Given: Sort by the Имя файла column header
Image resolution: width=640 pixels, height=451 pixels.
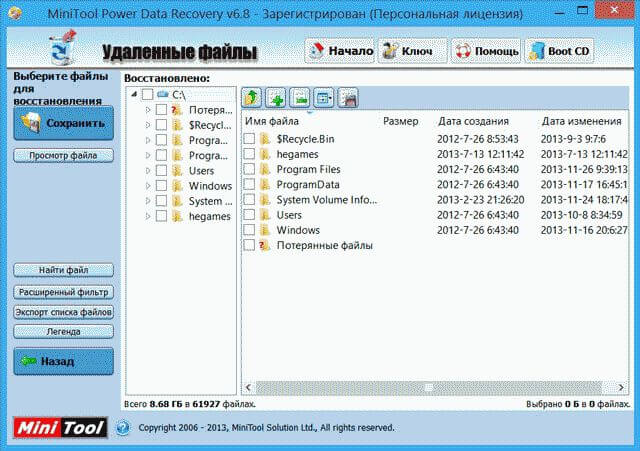Looking at the screenshot, I should click(272, 121).
